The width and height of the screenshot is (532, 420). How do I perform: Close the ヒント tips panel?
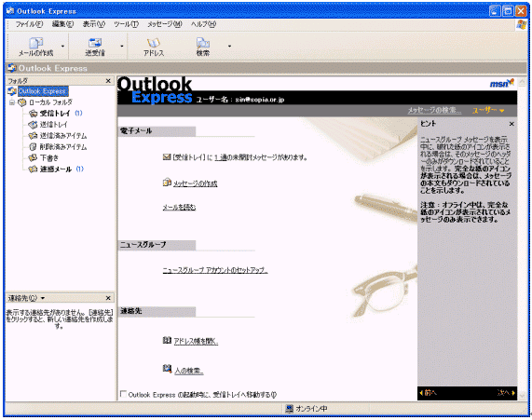coord(512,124)
